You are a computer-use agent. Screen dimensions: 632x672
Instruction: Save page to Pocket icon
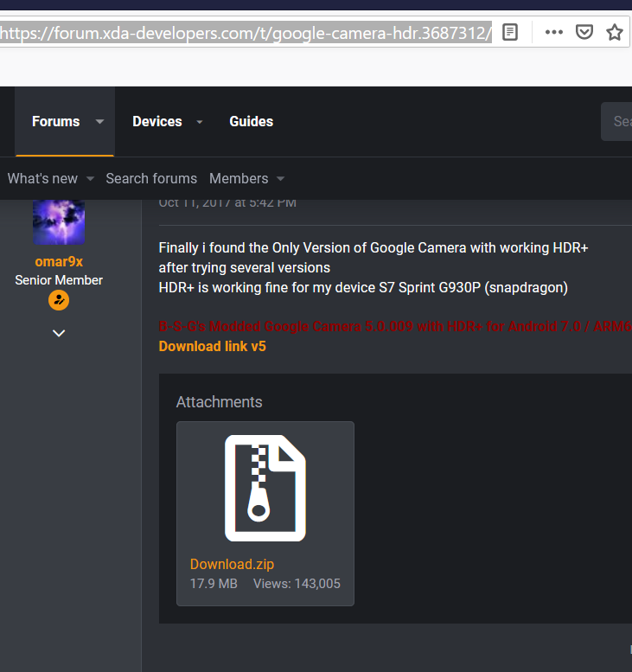click(584, 32)
